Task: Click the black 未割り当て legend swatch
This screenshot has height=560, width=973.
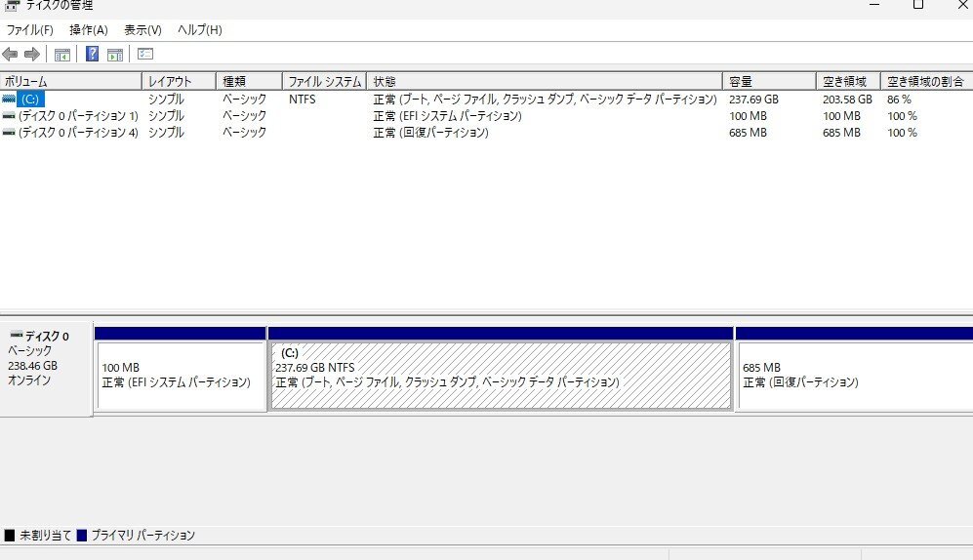Action: click(10, 536)
